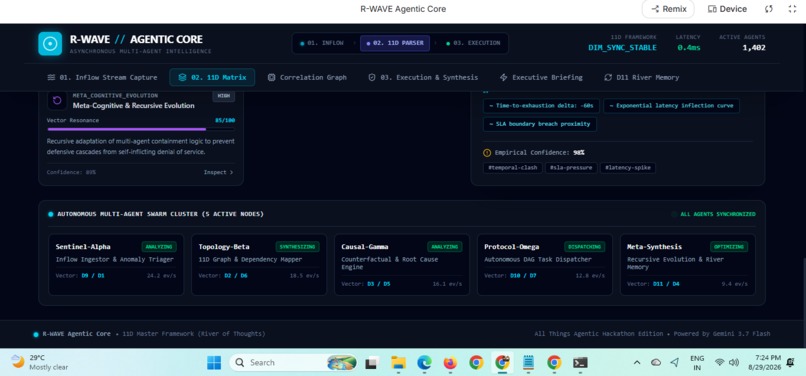Open Firefox from the taskbar
The height and width of the screenshot is (376, 806).
[x=450, y=363]
